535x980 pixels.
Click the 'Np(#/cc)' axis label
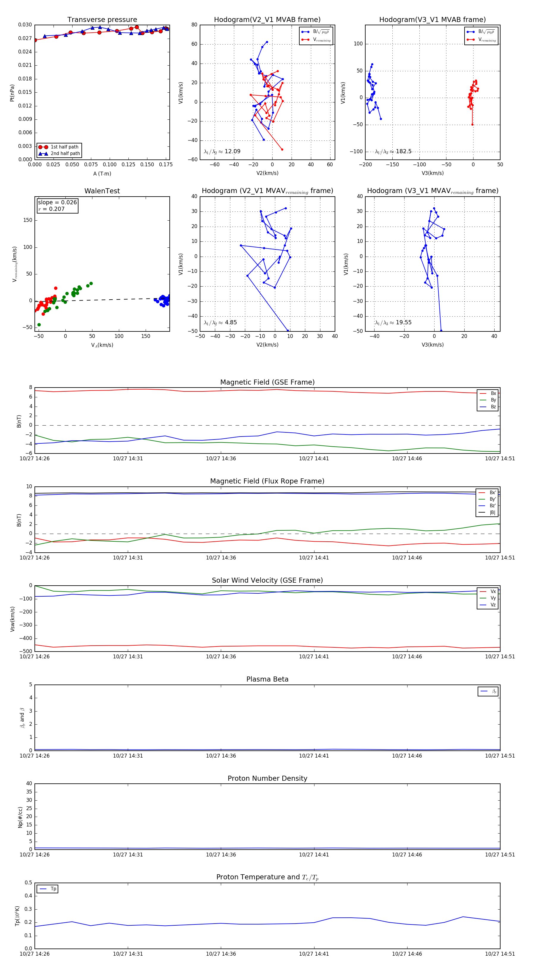pos(20,817)
